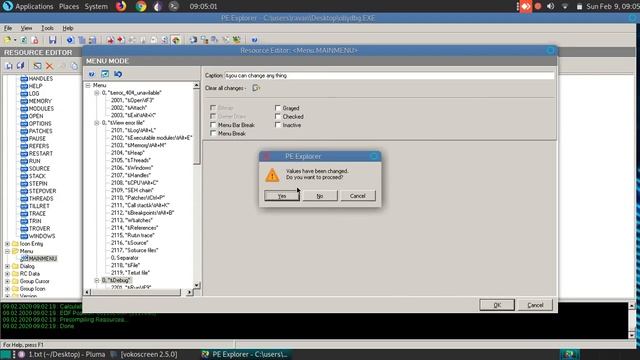Screen dimensions: 640x360
Task: Open the Tools menu
Action: (x=47, y=28)
